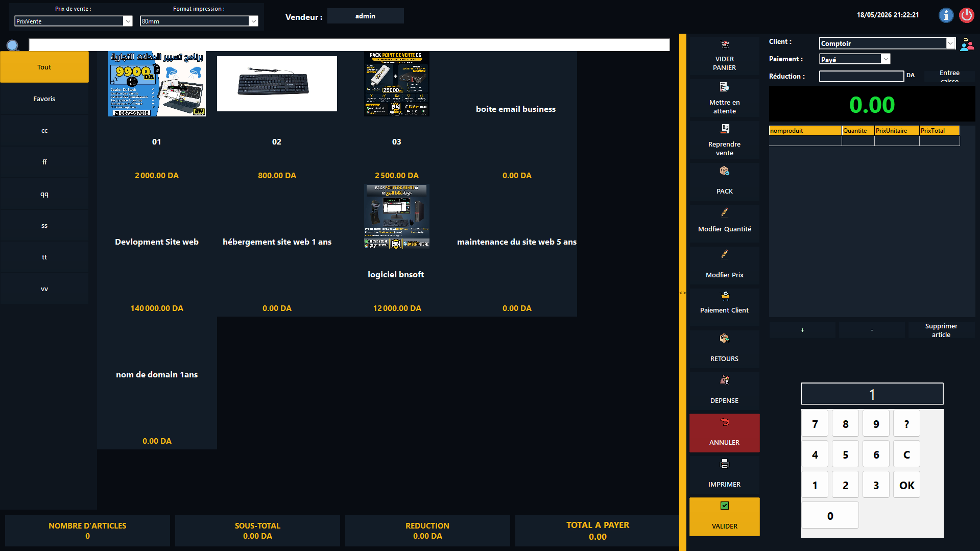The width and height of the screenshot is (980, 551).
Task: Cancel with the red ANNULER button
Action: click(724, 433)
